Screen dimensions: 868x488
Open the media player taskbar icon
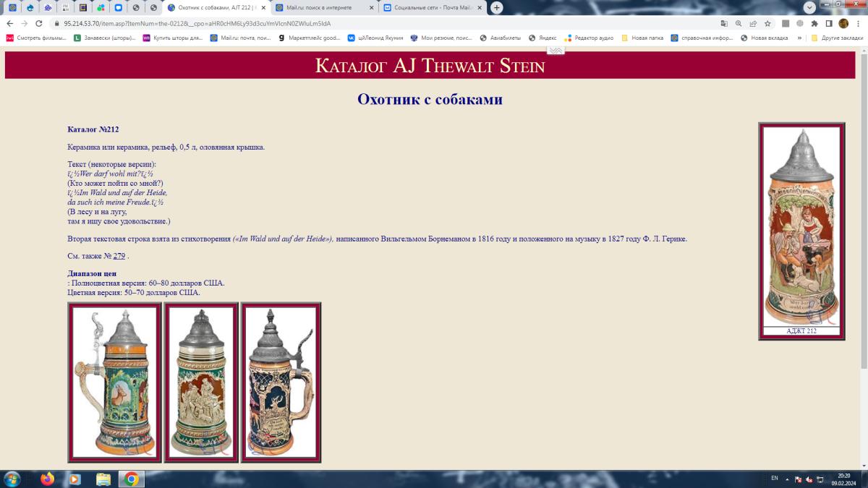click(75, 479)
